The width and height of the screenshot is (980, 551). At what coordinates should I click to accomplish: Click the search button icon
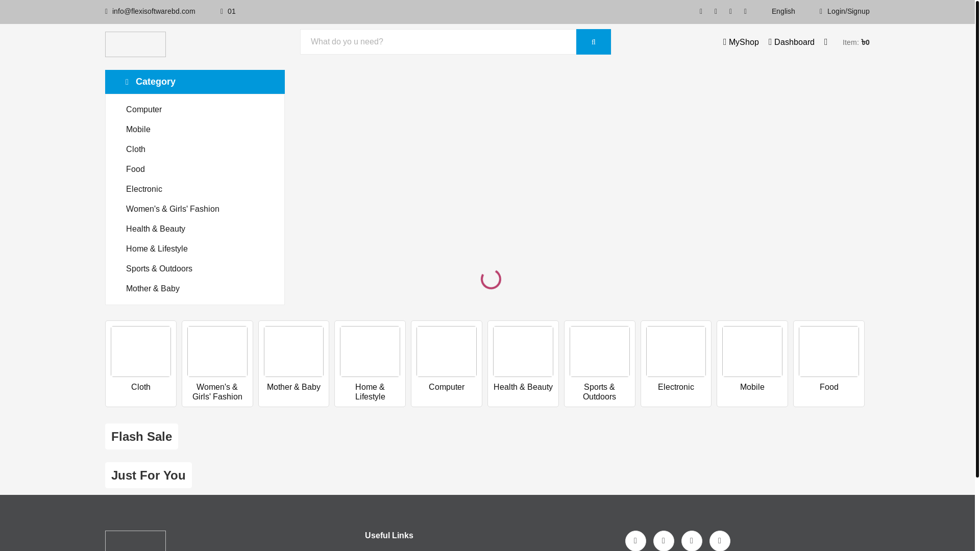593,42
